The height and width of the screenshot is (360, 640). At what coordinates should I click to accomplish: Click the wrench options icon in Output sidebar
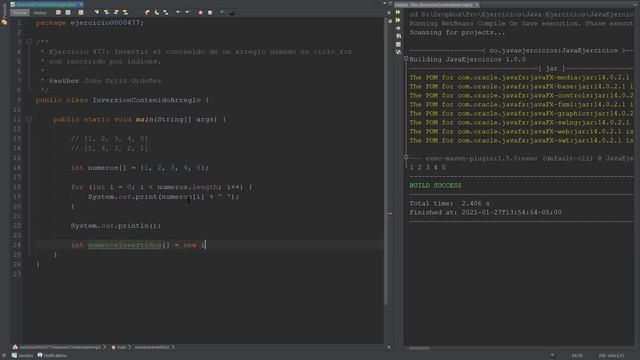pyautogui.click(x=398, y=52)
